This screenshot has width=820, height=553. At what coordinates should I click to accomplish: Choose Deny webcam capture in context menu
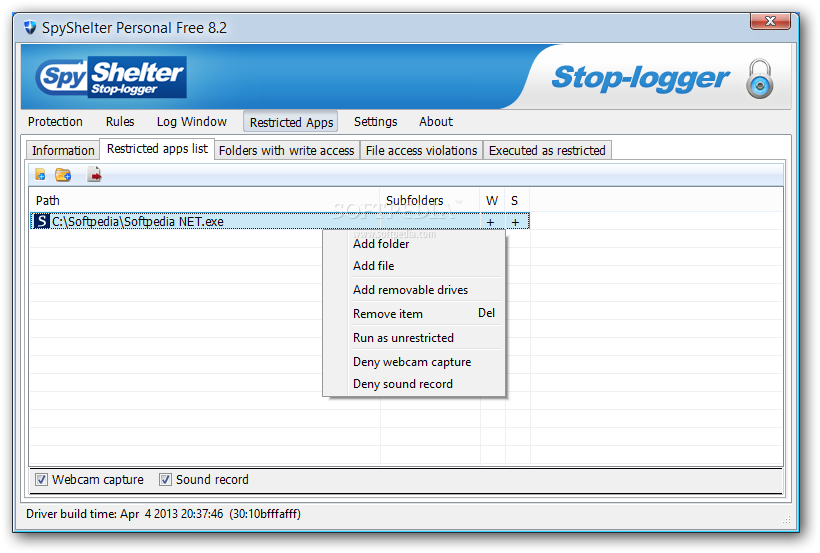coord(414,362)
